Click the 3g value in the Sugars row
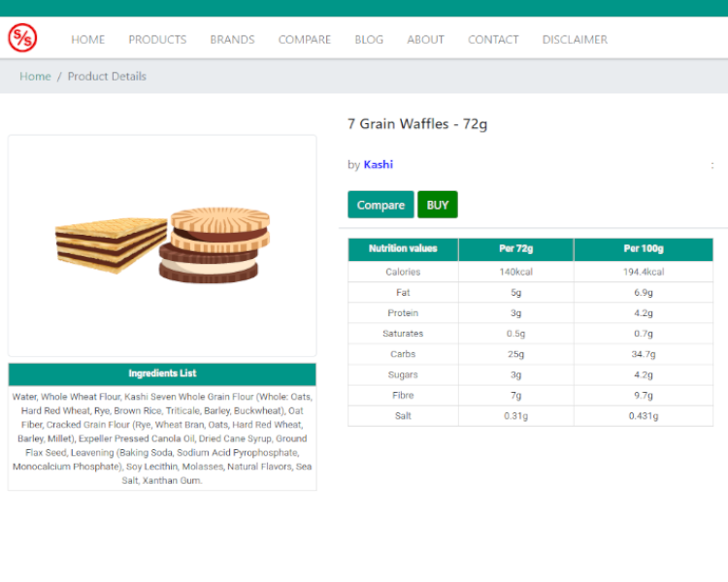 pos(515,375)
